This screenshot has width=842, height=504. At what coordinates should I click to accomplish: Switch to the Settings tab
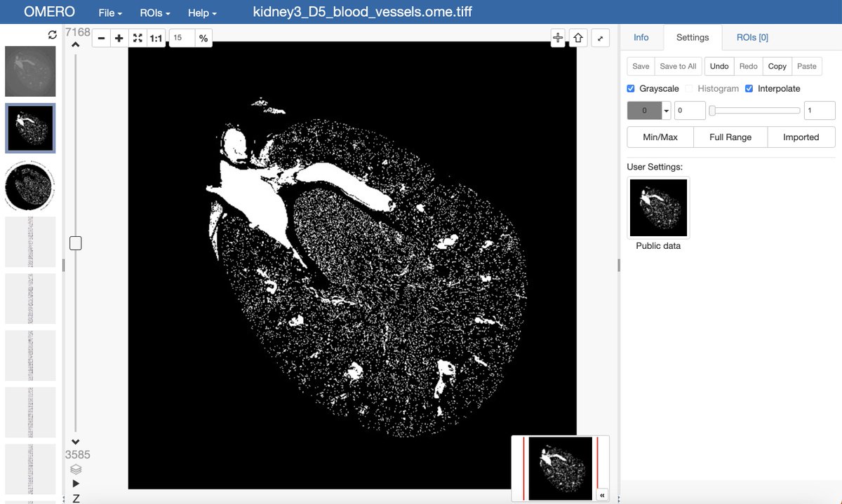coord(693,38)
